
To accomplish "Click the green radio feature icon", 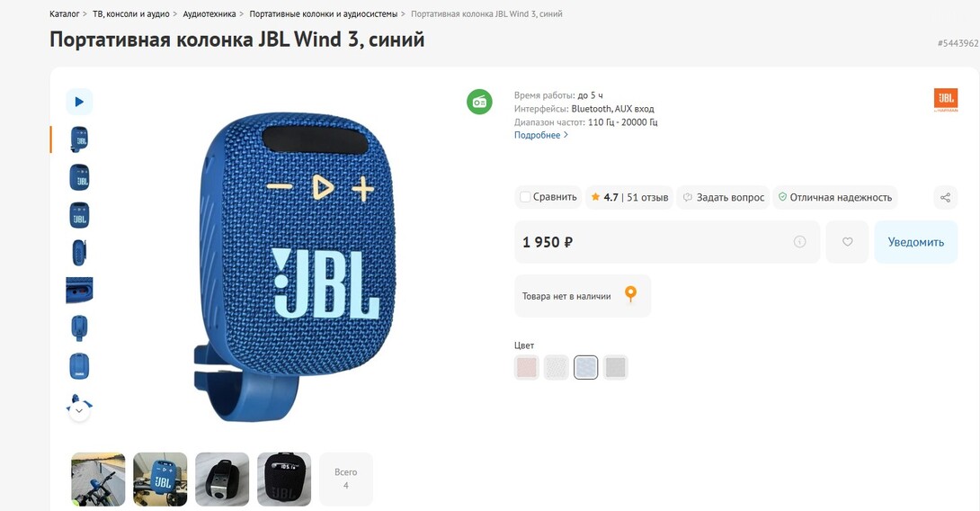I will (479, 102).
